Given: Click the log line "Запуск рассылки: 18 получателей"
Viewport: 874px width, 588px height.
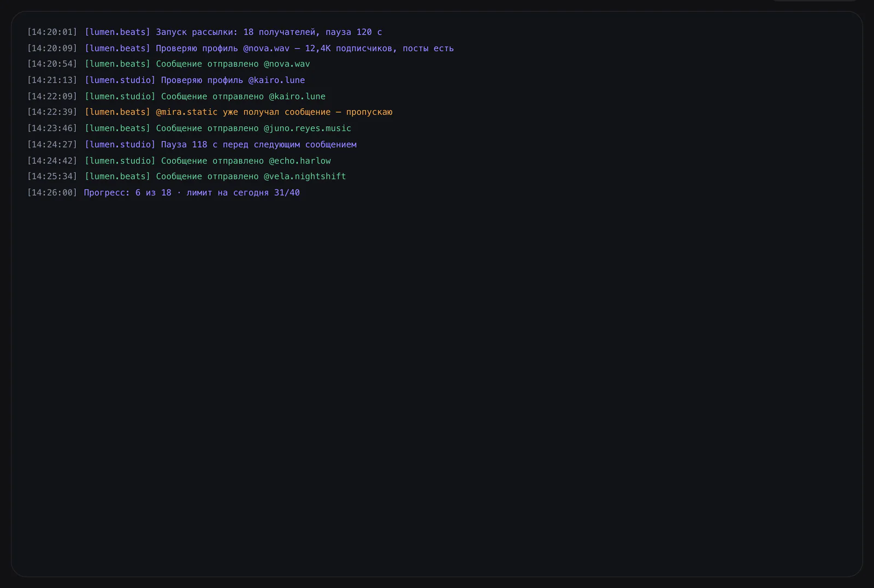Looking at the screenshot, I should pos(205,32).
